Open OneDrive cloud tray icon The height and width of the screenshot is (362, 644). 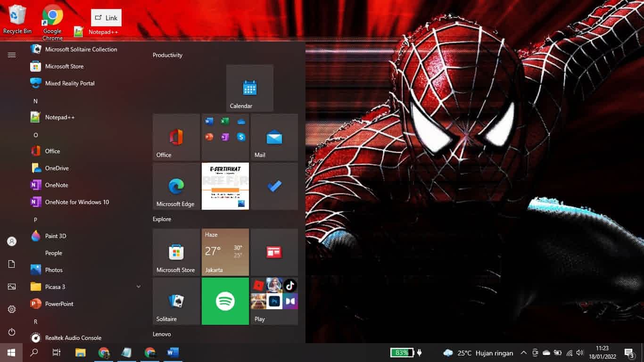tap(546, 353)
